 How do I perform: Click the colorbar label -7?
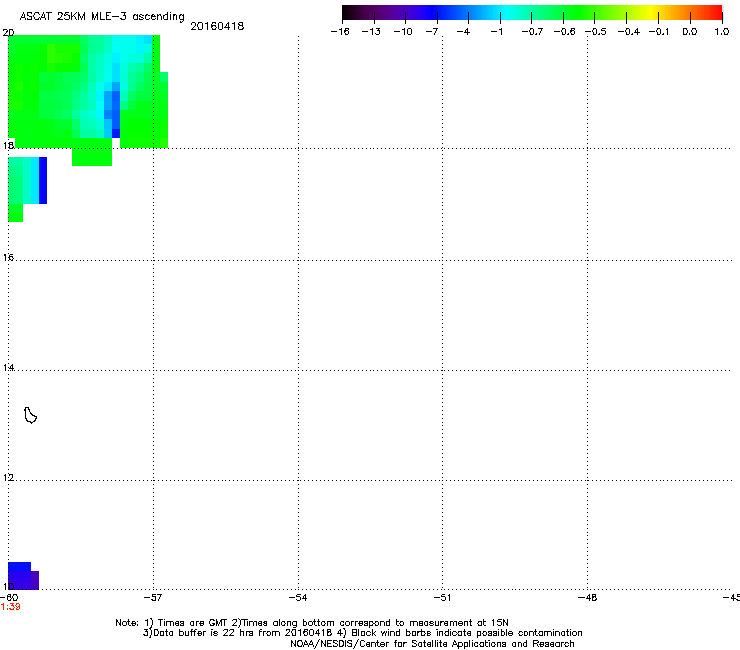pos(431,32)
